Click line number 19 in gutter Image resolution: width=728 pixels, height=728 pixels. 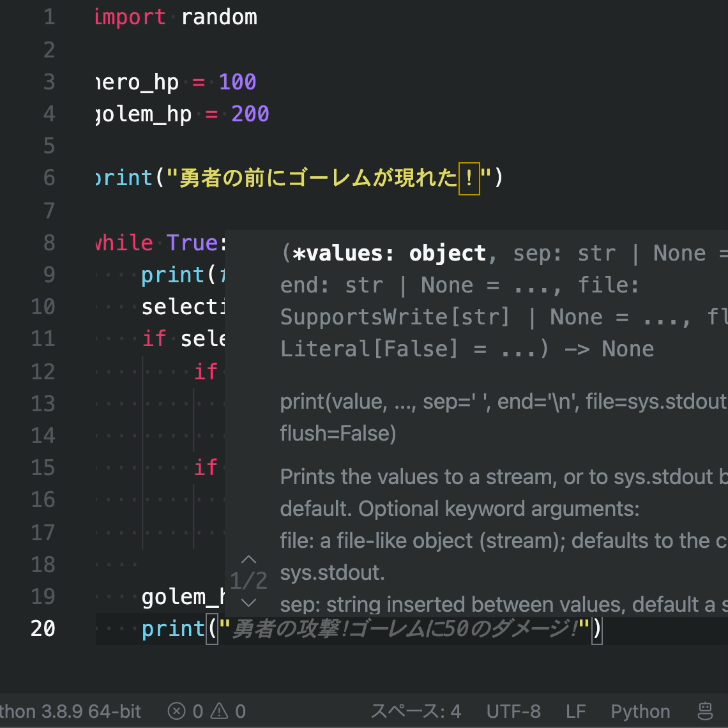(43, 596)
